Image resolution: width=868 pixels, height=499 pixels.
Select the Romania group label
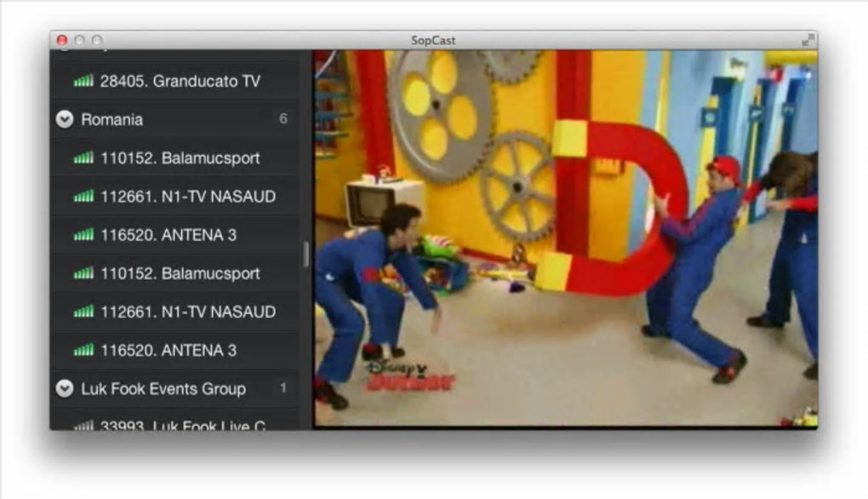pyautogui.click(x=111, y=119)
